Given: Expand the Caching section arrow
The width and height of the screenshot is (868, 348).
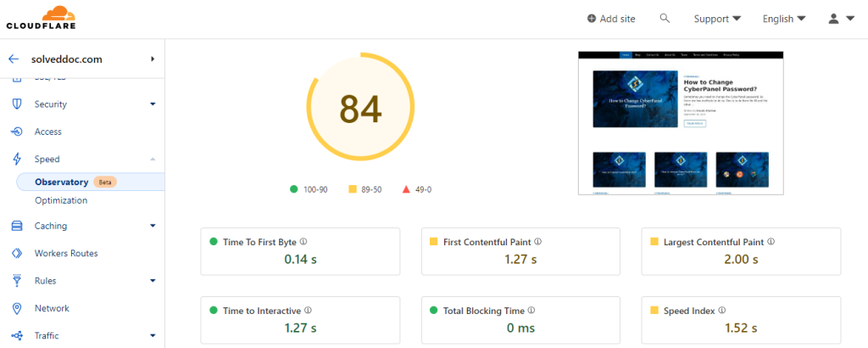Looking at the screenshot, I should (153, 226).
